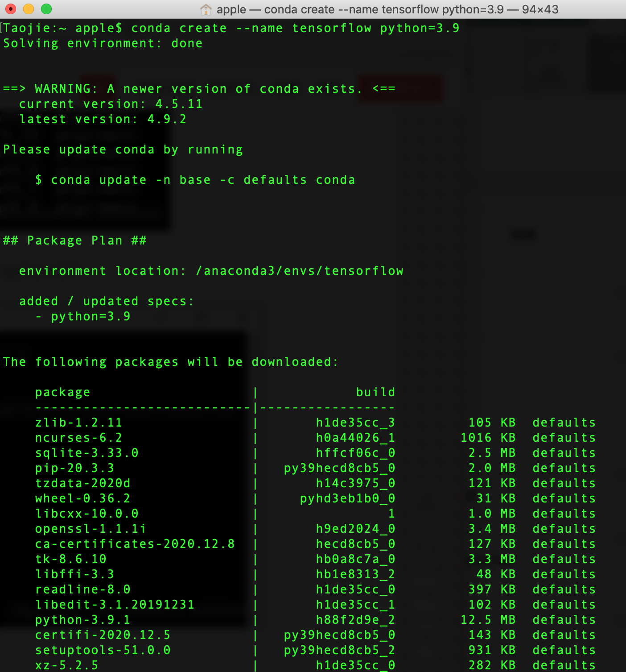Image resolution: width=626 pixels, height=672 pixels.
Task: Click package name ncurses-6.2
Action: 79,438
